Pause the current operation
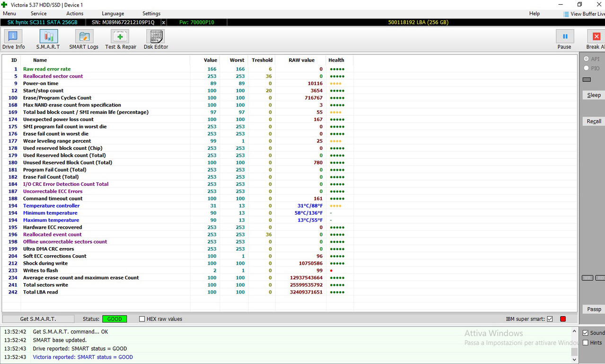The width and height of the screenshot is (605, 364). point(564,40)
